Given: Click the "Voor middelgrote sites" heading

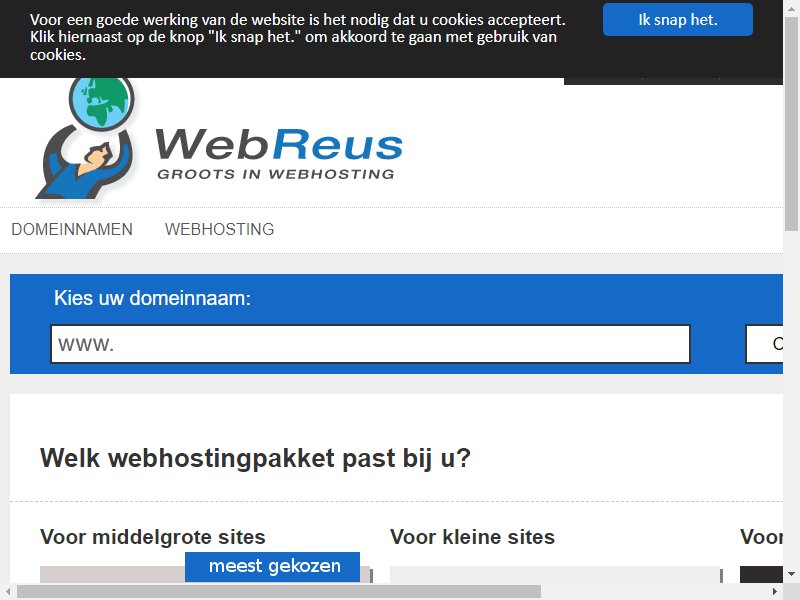Looking at the screenshot, I should coord(153,537).
